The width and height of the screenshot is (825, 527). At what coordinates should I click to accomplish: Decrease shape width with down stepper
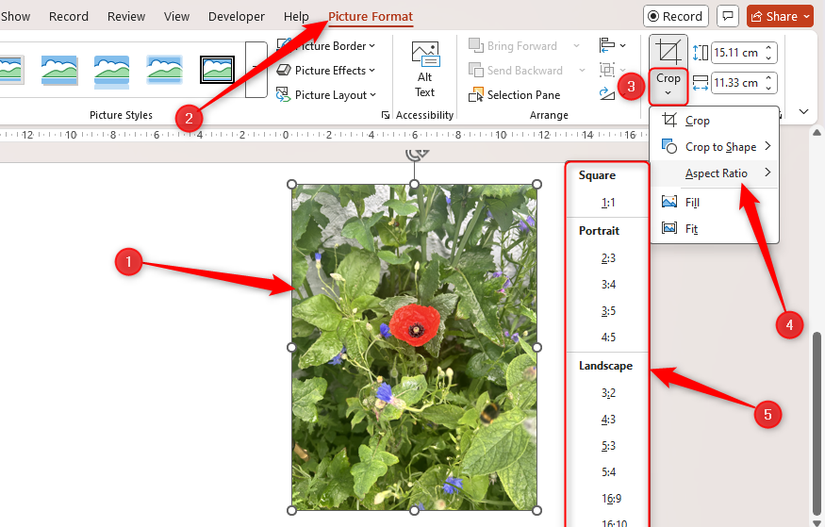(x=769, y=88)
